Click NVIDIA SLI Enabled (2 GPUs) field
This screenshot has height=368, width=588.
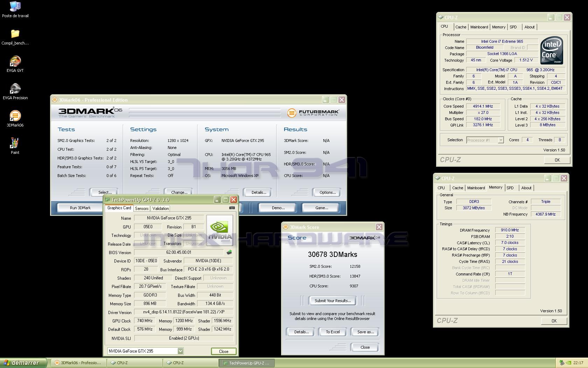pyautogui.click(x=184, y=338)
